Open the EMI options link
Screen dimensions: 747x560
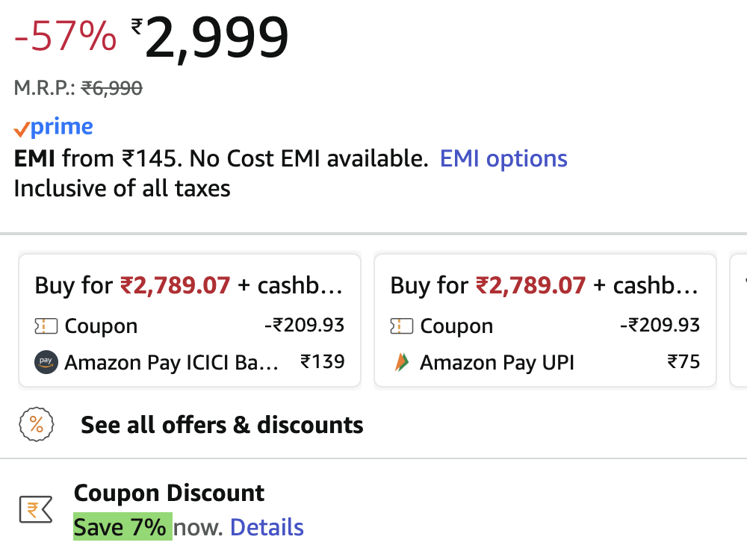(503, 158)
